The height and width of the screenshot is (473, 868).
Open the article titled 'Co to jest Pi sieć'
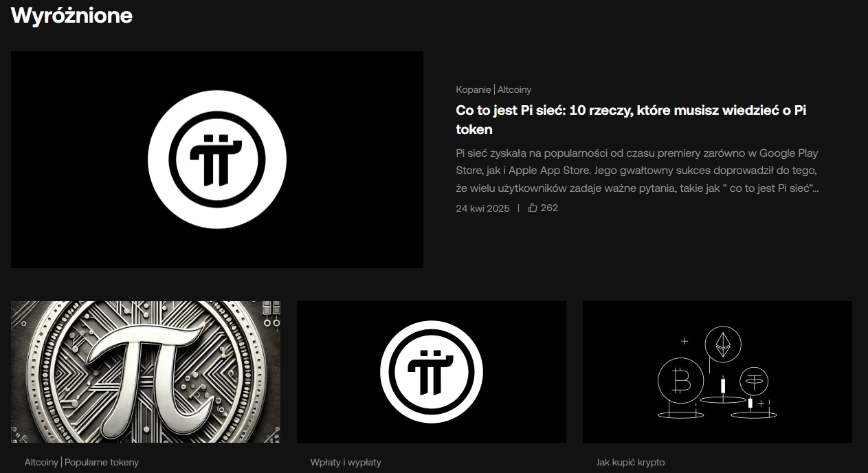tap(631, 120)
